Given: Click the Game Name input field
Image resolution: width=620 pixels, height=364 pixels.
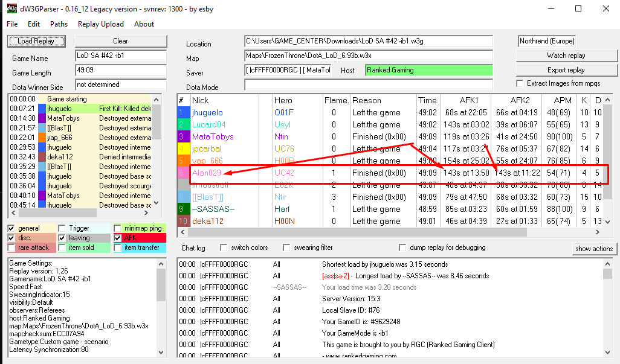Looking at the screenshot, I should click(121, 56).
